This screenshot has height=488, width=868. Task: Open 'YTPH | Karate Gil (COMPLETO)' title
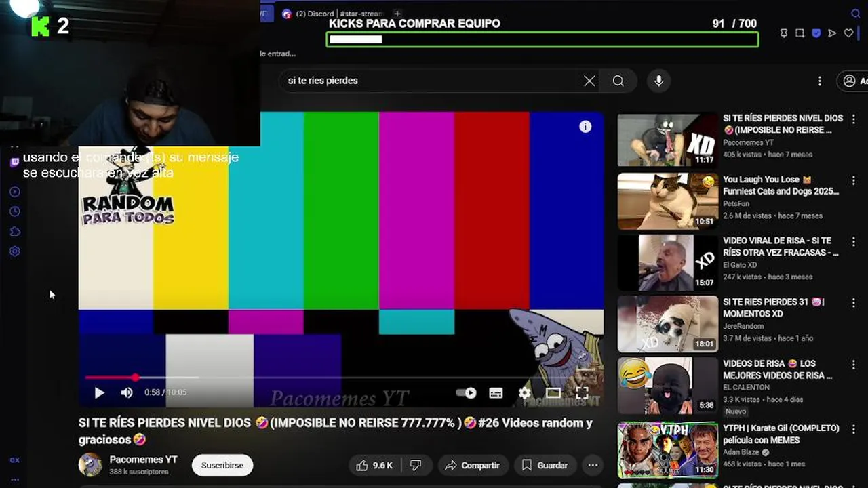point(781,434)
